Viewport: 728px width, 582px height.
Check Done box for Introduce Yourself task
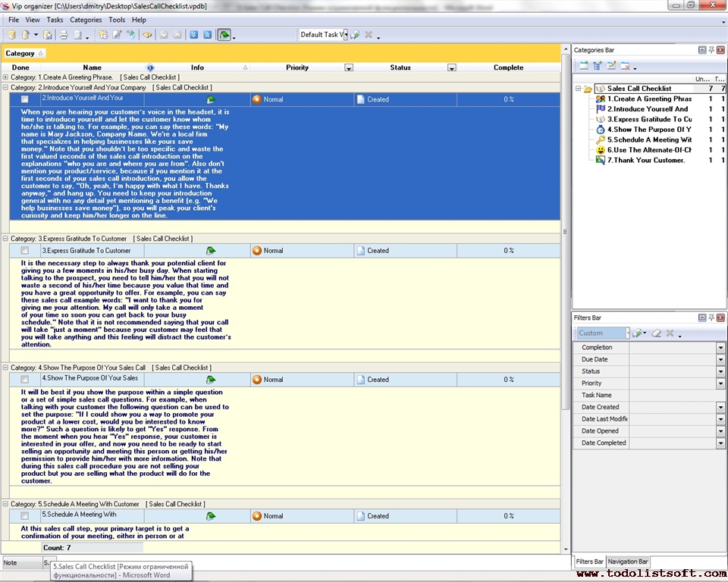[25, 99]
